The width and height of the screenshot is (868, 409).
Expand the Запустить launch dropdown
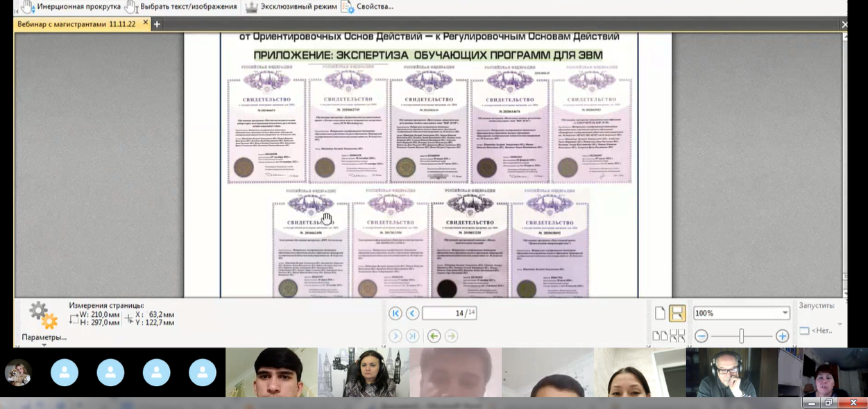[839, 324]
